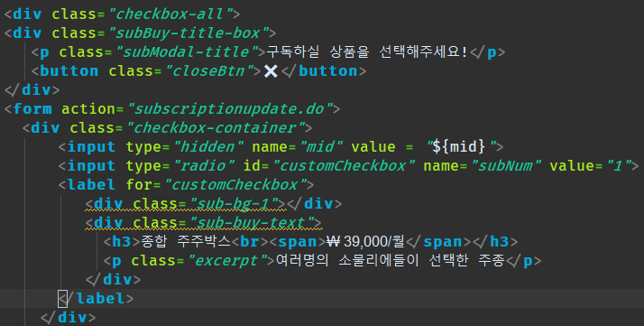Screen dimensions: 644x326
Task: Click the form tag keyword
Action: (32, 109)
